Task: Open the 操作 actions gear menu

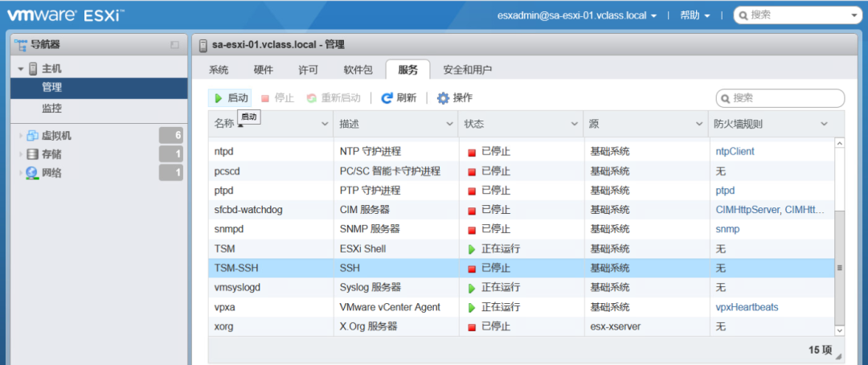Action: (x=455, y=98)
